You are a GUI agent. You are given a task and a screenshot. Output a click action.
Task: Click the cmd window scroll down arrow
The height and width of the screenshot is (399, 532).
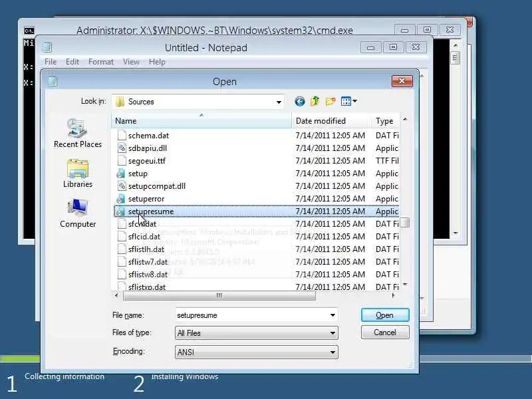456,233
